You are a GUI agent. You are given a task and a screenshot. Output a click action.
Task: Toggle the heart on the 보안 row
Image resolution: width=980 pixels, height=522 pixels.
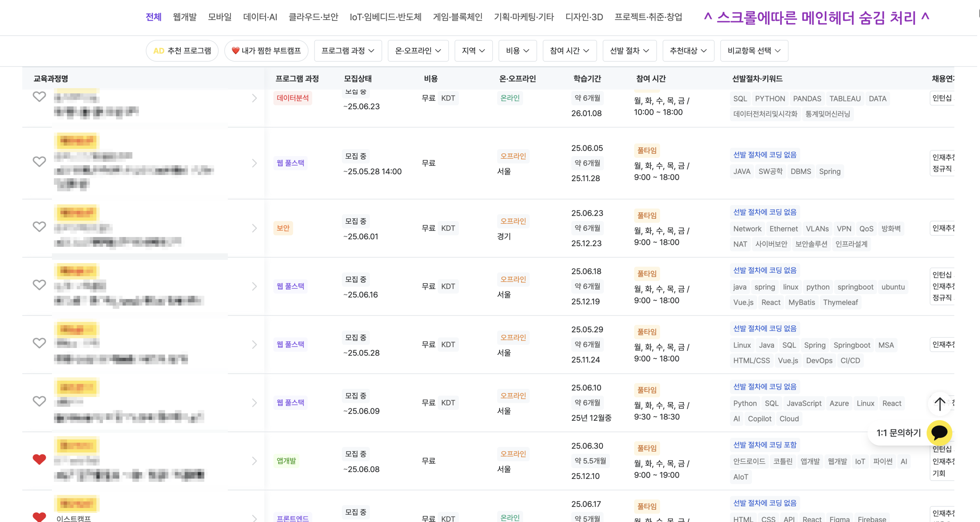tap(39, 227)
